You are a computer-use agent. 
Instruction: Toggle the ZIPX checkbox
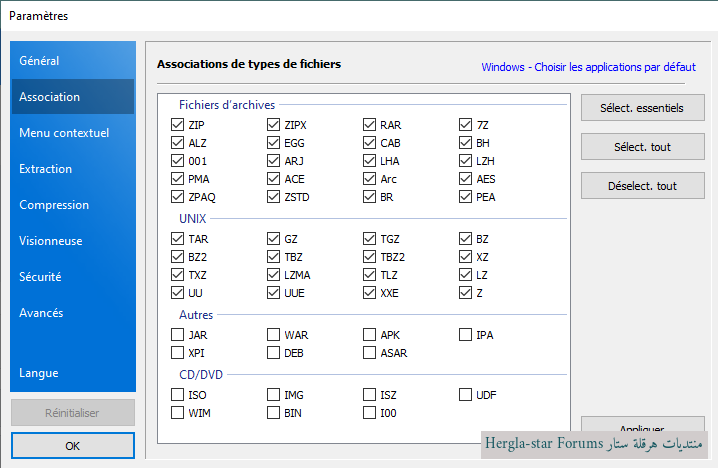273,125
